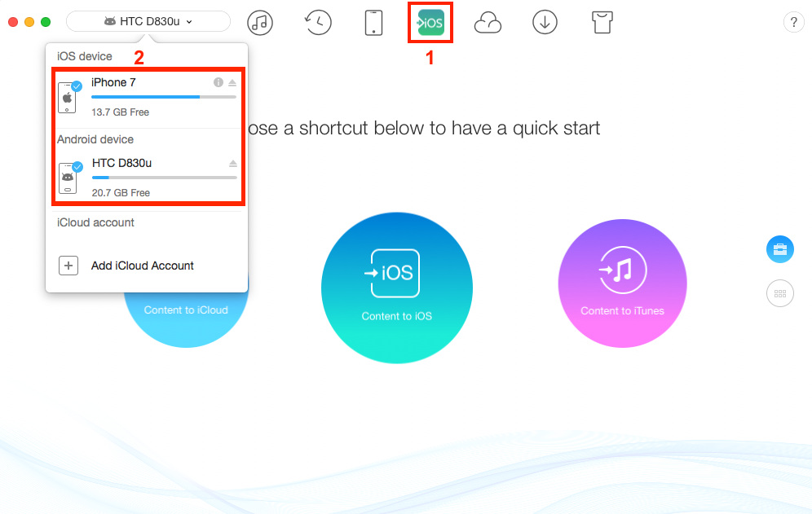Open the help question mark button
812x514 pixels.
pos(793,22)
